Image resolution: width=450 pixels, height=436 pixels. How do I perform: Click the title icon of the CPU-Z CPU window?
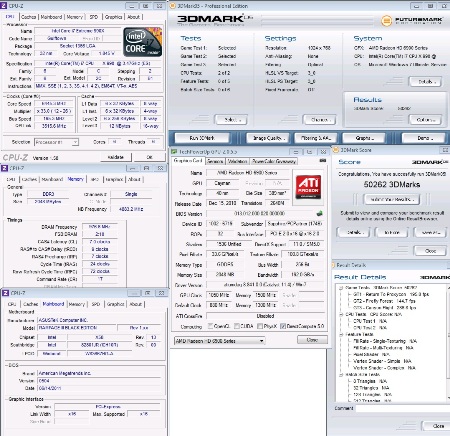tap(4, 6)
